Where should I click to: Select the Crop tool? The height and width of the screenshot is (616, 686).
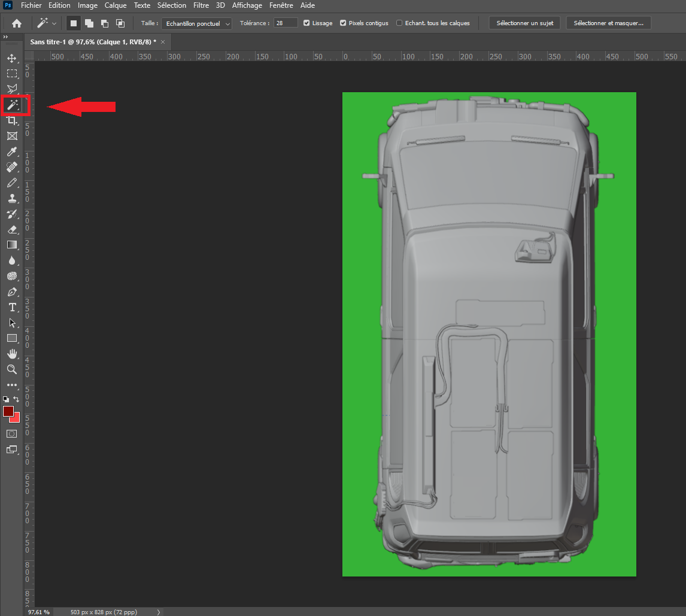click(x=11, y=121)
